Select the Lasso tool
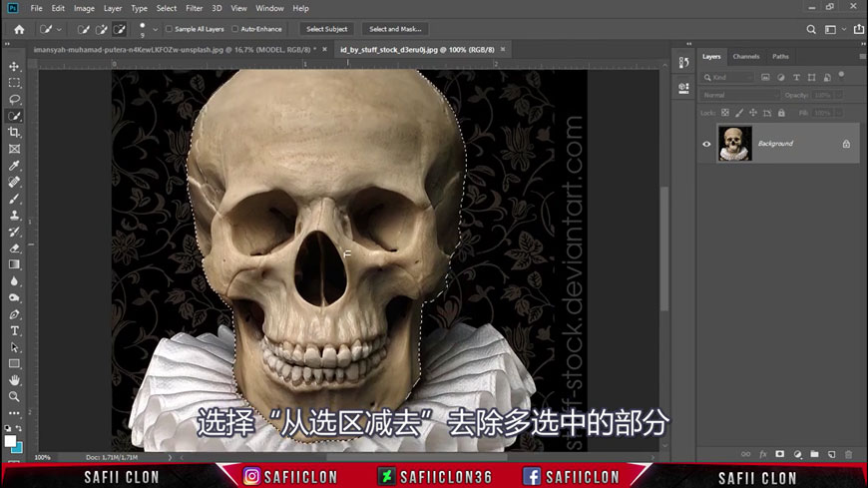Screen dimensions: 868x488 pyautogui.click(x=14, y=100)
